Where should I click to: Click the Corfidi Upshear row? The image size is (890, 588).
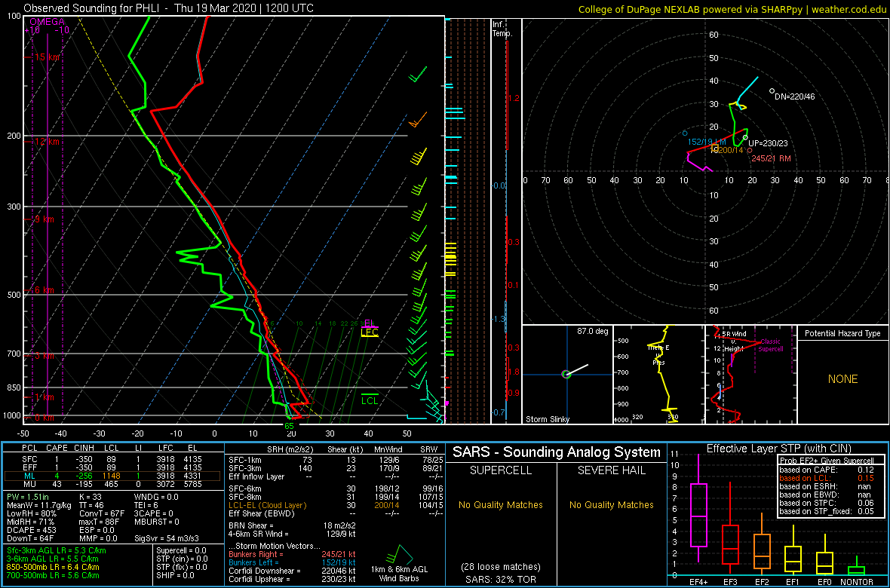tap(291, 578)
